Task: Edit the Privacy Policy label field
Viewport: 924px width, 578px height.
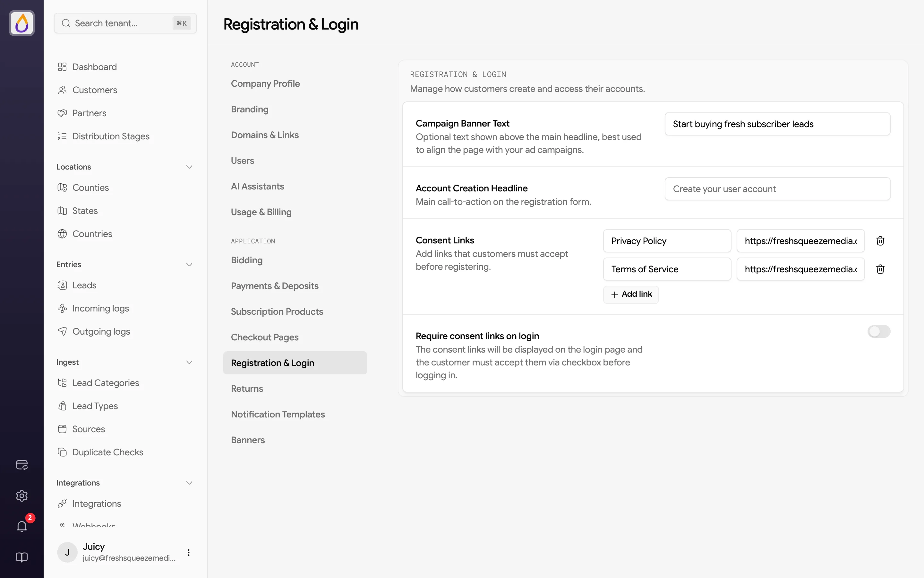Action: (667, 241)
